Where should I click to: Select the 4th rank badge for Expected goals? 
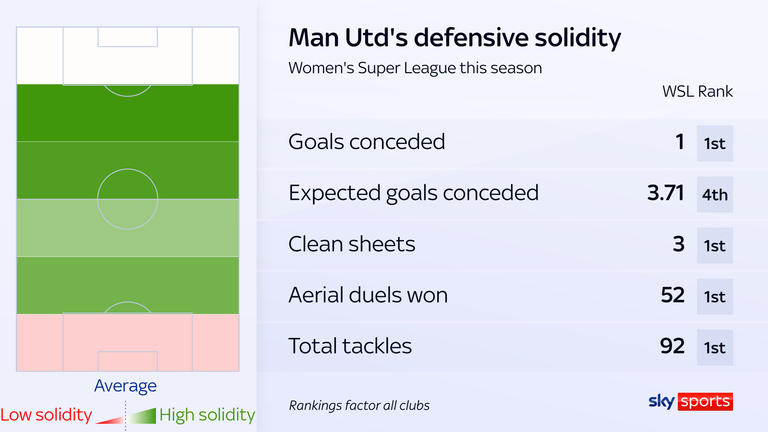click(x=715, y=193)
